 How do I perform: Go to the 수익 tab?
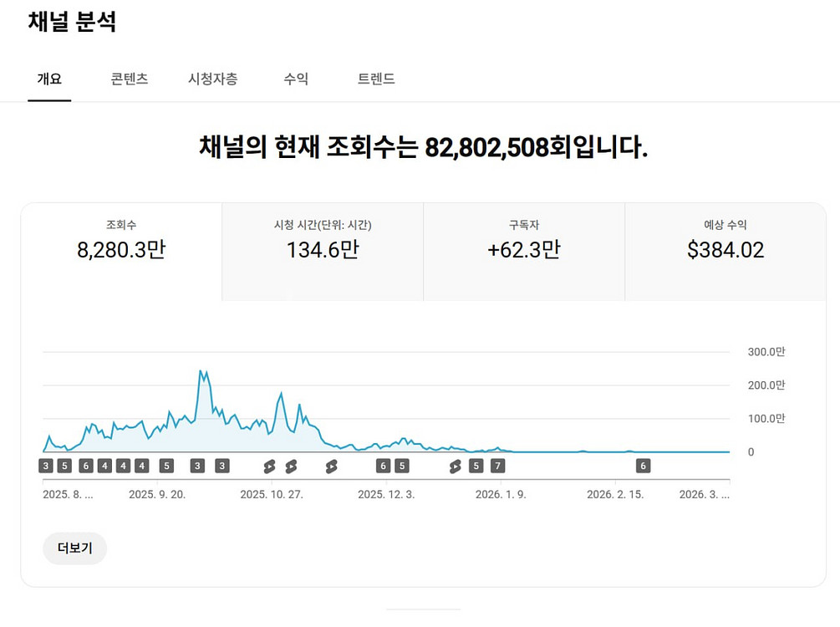296,79
